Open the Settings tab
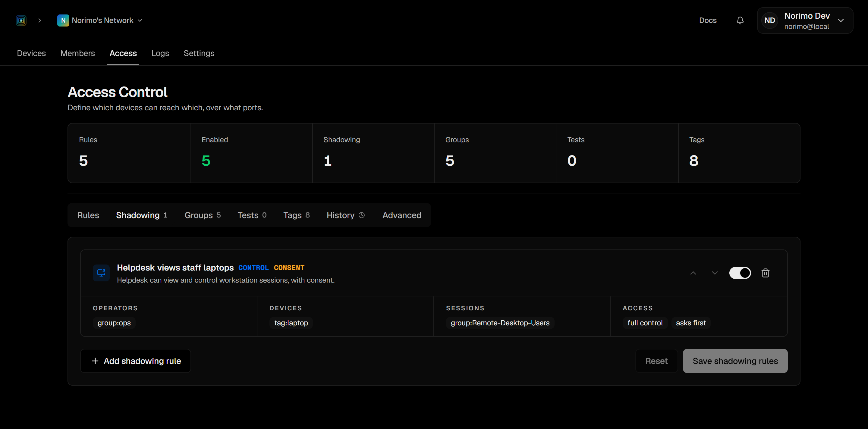Image resolution: width=868 pixels, height=429 pixels. point(199,53)
